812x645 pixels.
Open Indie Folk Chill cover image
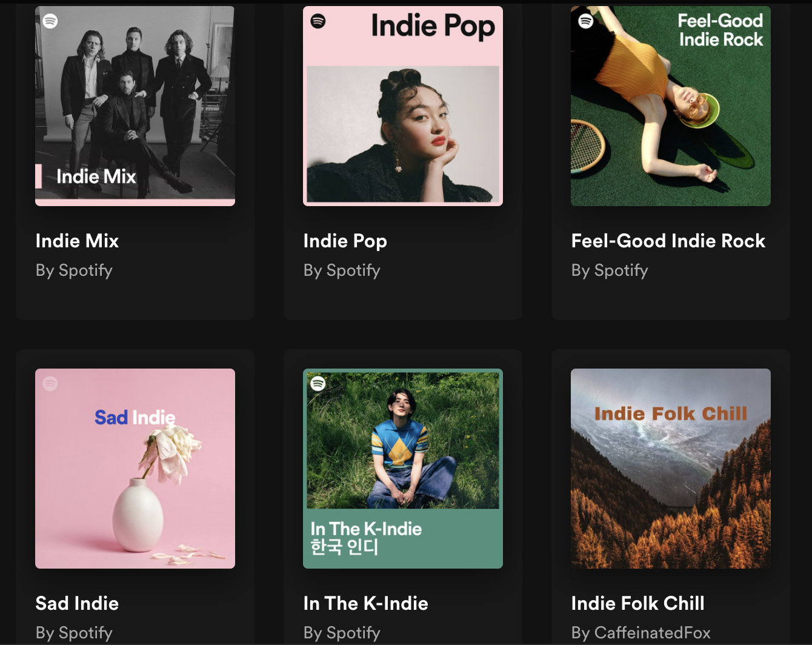pos(671,469)
